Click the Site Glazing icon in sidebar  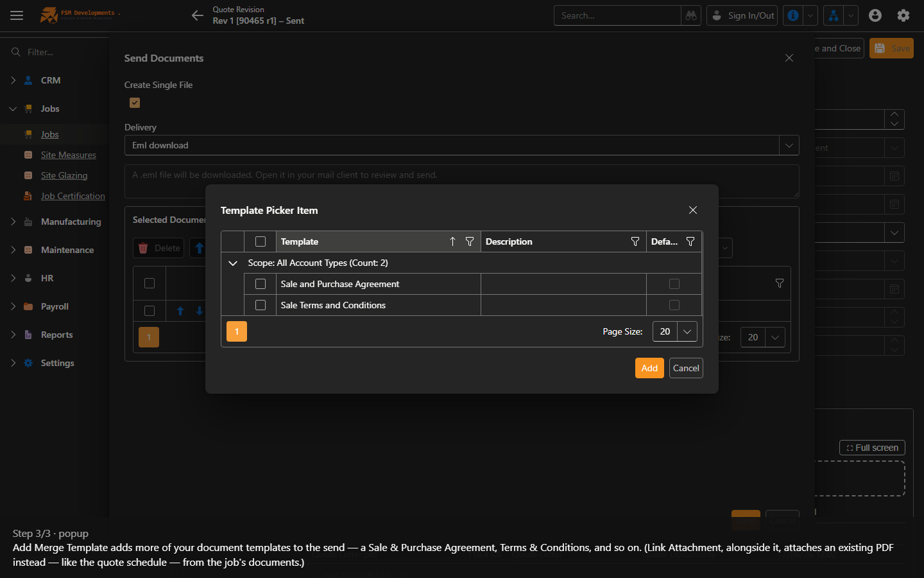click(28, 175)
